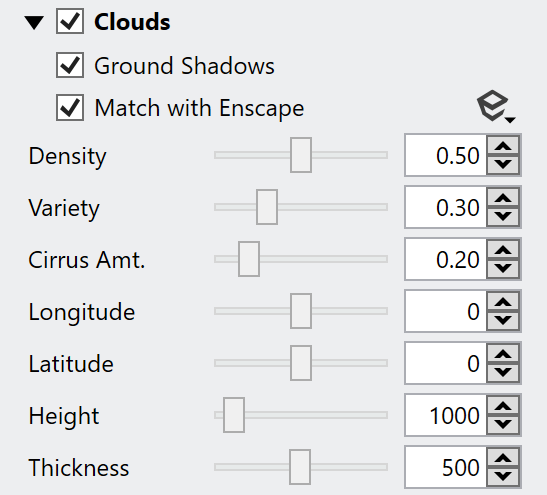The image size is (547, 495).
Task: Uncheck the Clouds checkbox
Action: (70, 22)
